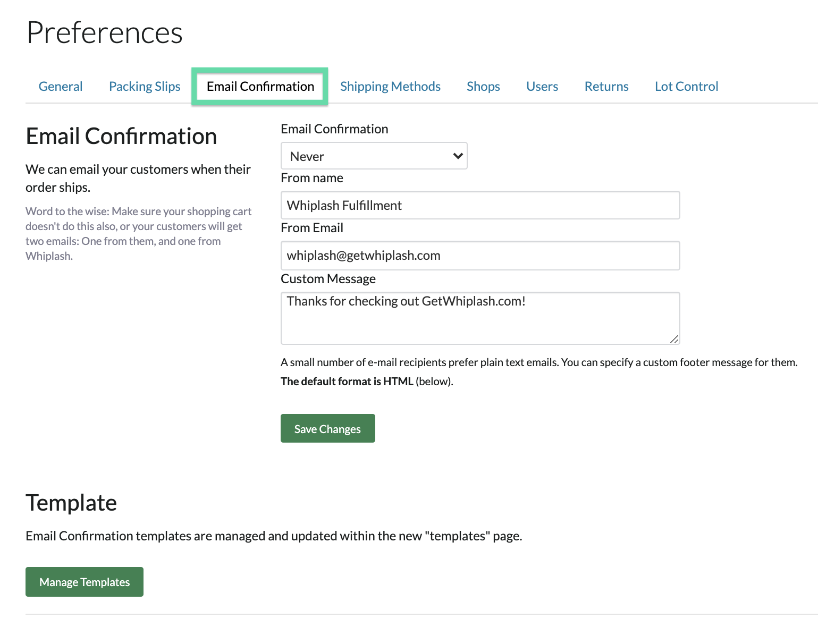Click the 'From name' field label
The width and height of the screenshot is (818, 644).
point(312,178)
